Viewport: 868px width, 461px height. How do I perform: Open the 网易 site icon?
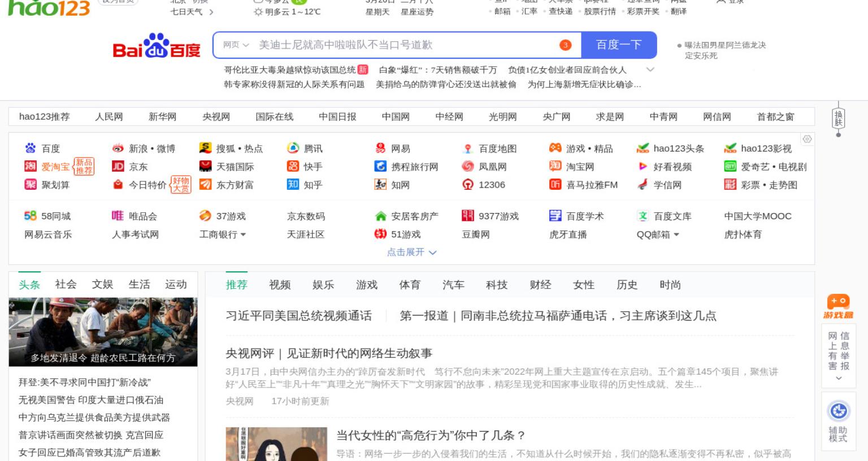[x=380, y=149]
